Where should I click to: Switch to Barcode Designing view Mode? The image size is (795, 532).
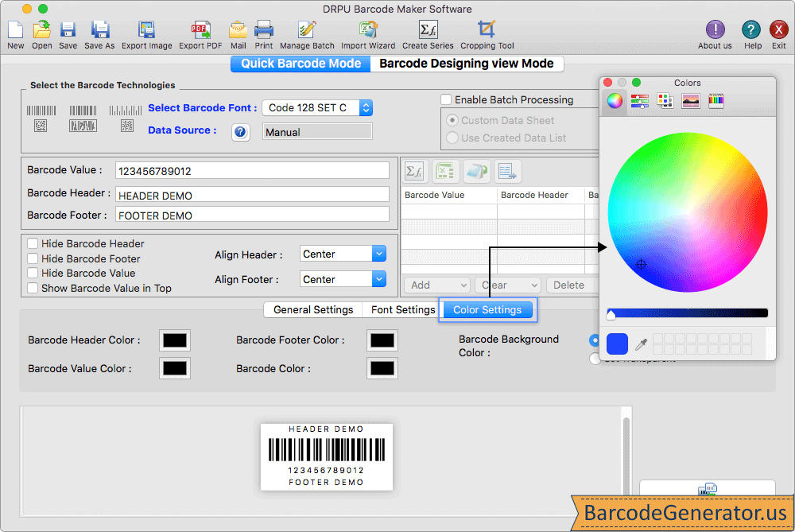467,64
